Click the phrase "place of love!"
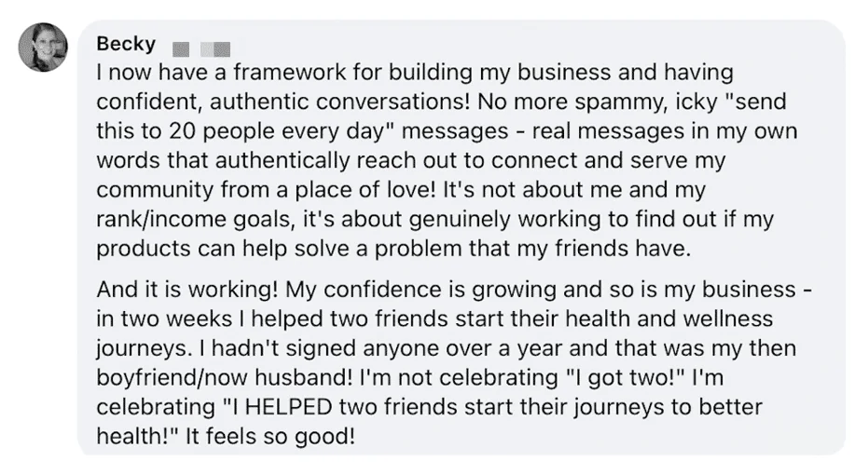Image resolution: width=868 pixels, height=475 pixels. click(365, 190)
